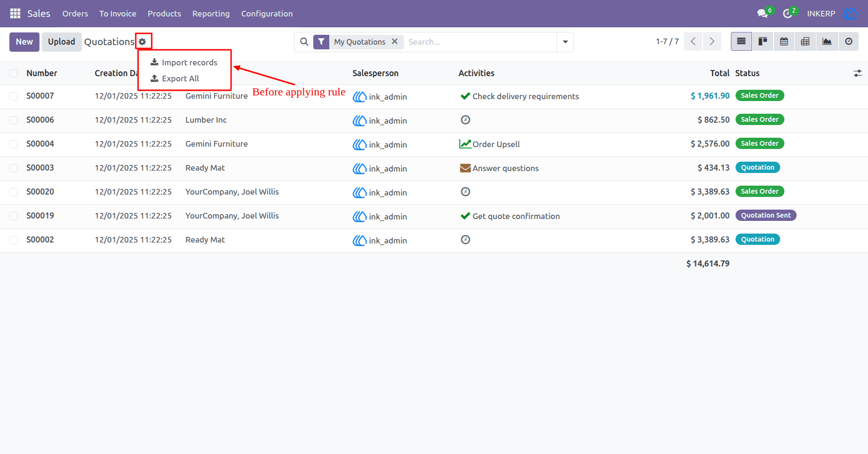Tick the checkbox for S00003

pyautogui.click(x=14, y=168)
